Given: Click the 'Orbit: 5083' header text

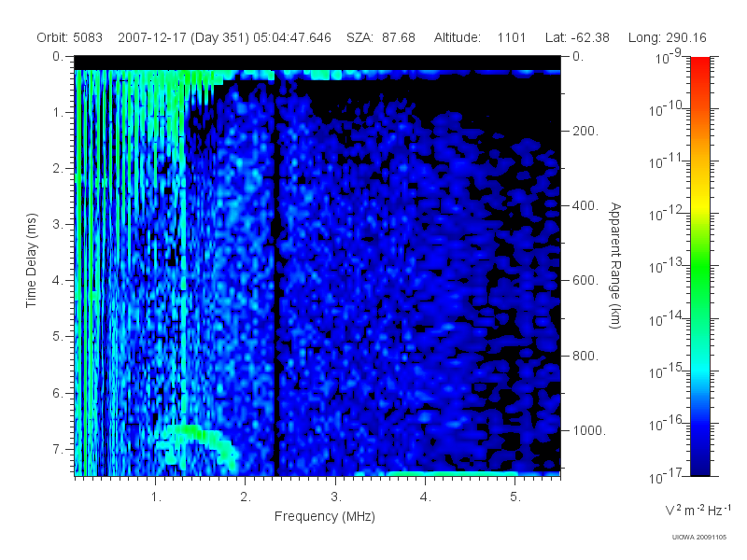Looking at the screenshot, I should [x=69, y=37].
